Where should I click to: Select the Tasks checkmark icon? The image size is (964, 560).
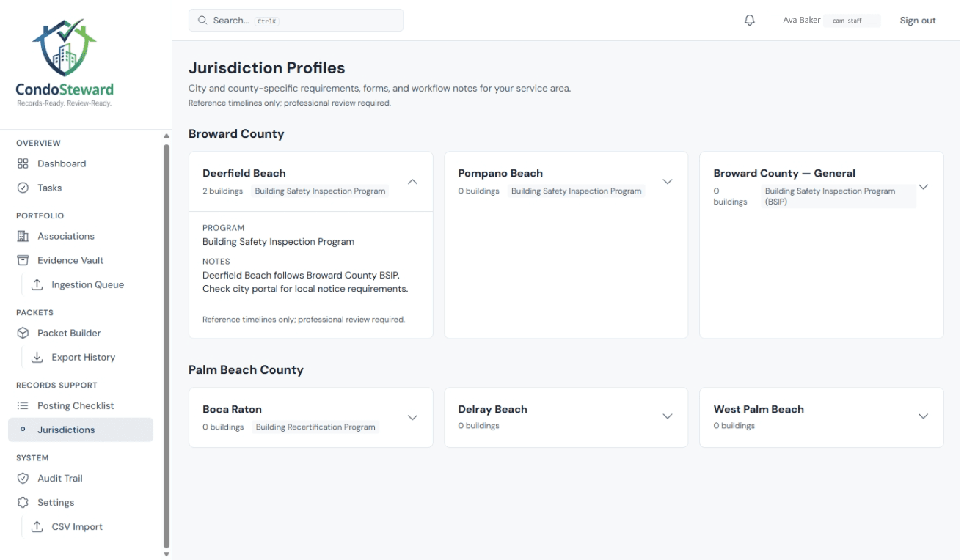pos(23,188)
